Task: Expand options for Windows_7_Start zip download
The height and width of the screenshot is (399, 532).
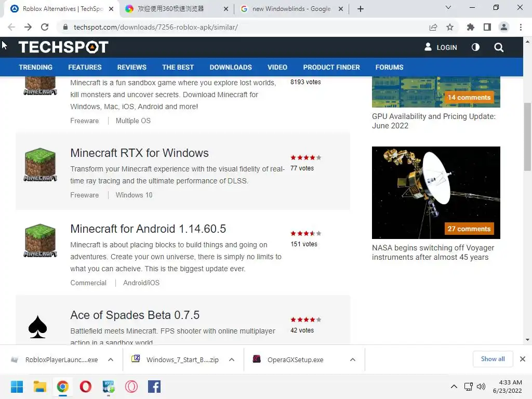Action: 232,360
